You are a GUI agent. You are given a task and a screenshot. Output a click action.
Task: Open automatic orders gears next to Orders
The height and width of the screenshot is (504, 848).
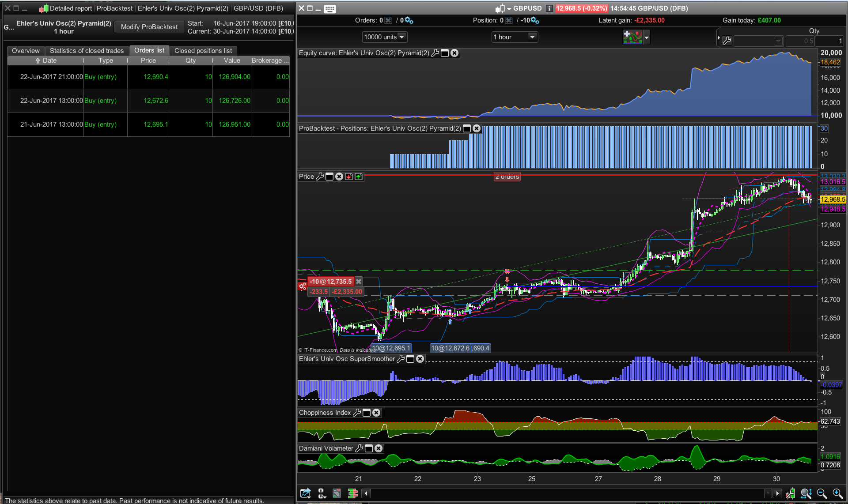pos(409,20)
